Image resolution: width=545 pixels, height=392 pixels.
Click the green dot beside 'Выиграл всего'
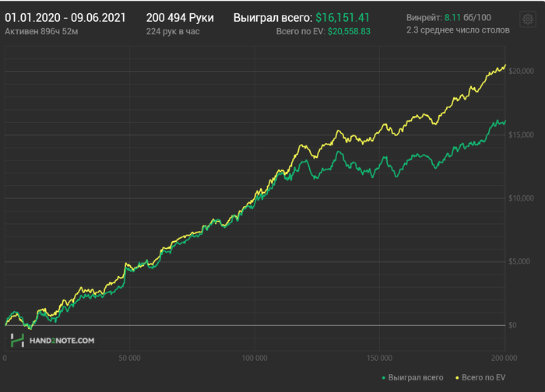pos(384,378)
